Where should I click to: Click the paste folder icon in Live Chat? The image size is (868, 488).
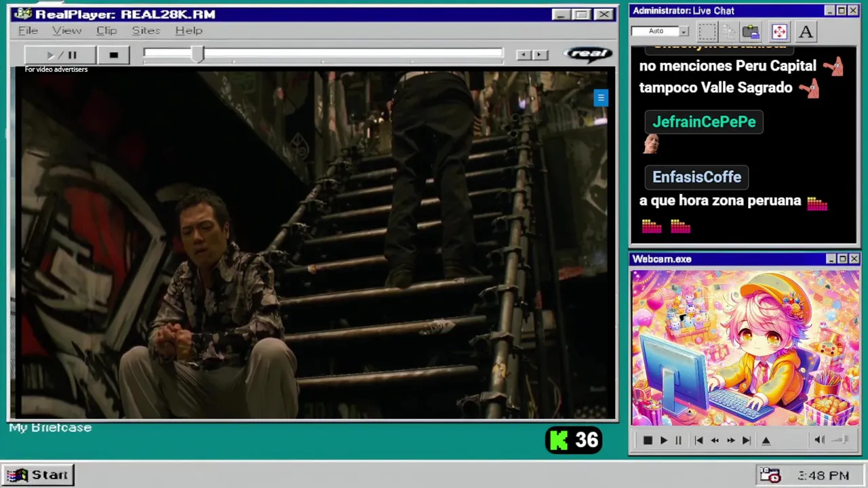click(x=751, y=31)
